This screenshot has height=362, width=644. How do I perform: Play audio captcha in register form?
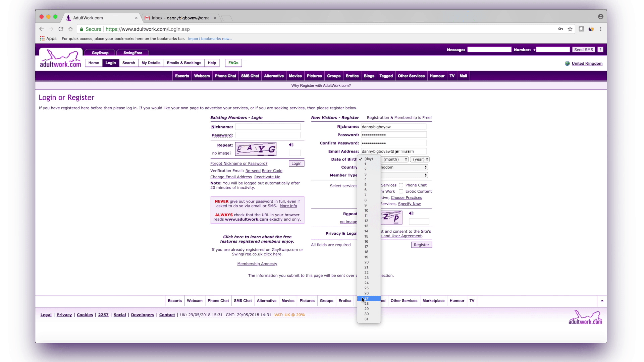[411, 213]
